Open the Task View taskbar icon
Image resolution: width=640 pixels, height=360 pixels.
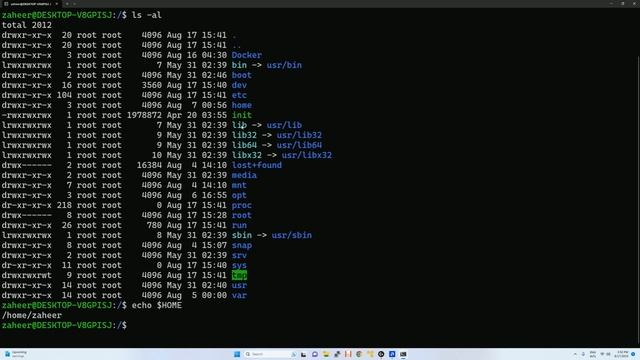tap(303, 354)
